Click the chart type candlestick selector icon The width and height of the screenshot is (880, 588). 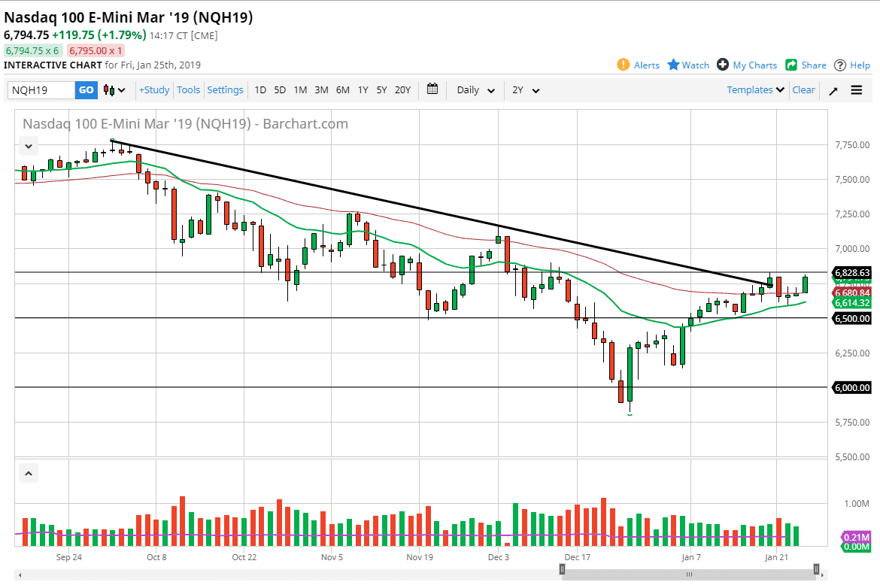tap(110, 89)
